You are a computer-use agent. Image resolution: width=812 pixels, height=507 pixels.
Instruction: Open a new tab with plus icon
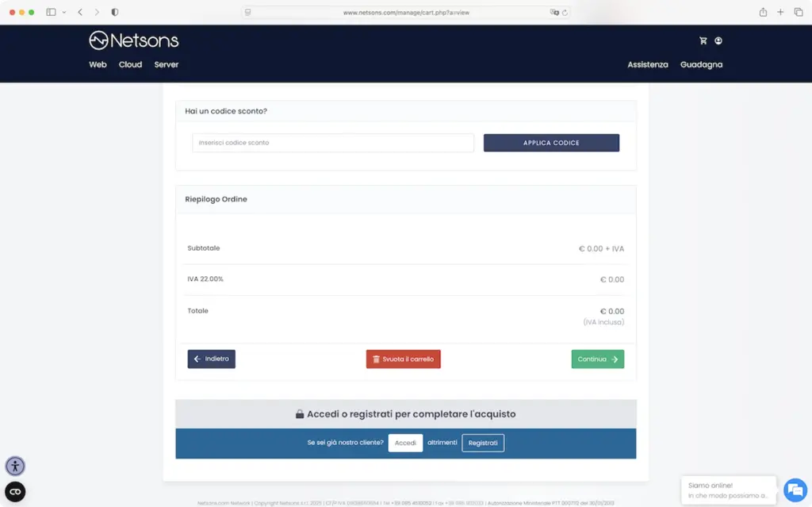(780, 13)
